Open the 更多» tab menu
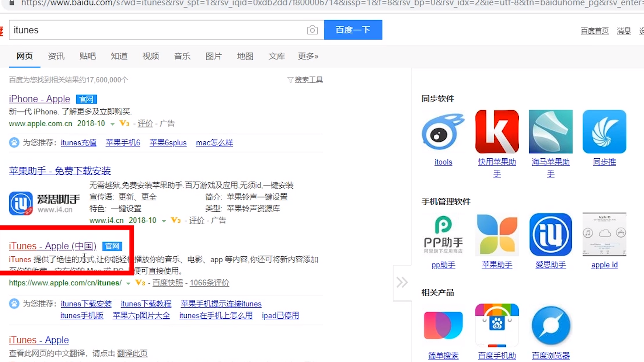The width and height of the screenshot is (644, 362). 308,56
